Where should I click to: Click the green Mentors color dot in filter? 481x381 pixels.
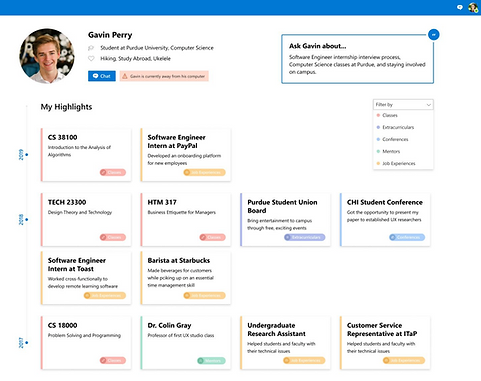[x=378, y=151]
